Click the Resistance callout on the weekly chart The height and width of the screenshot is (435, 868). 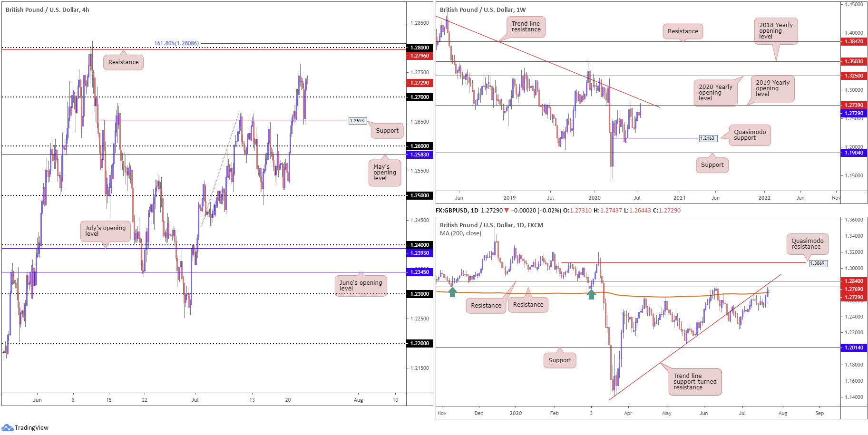tap(683, 31)
